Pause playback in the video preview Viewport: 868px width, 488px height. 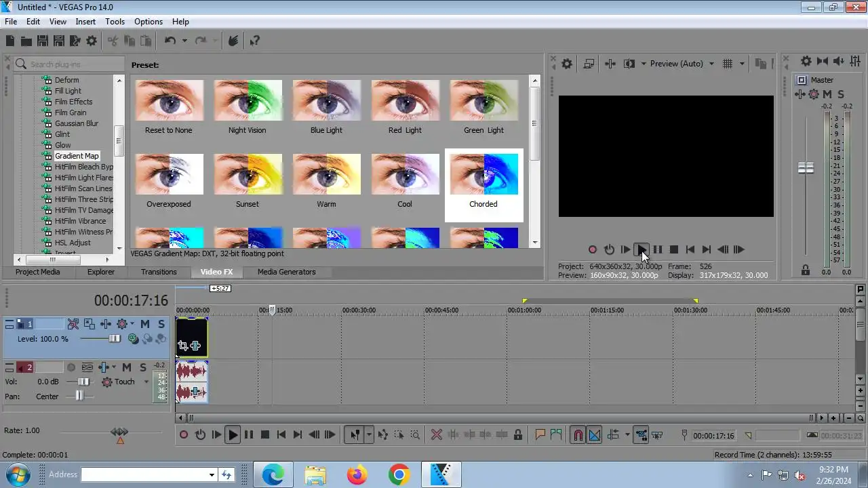658,249
